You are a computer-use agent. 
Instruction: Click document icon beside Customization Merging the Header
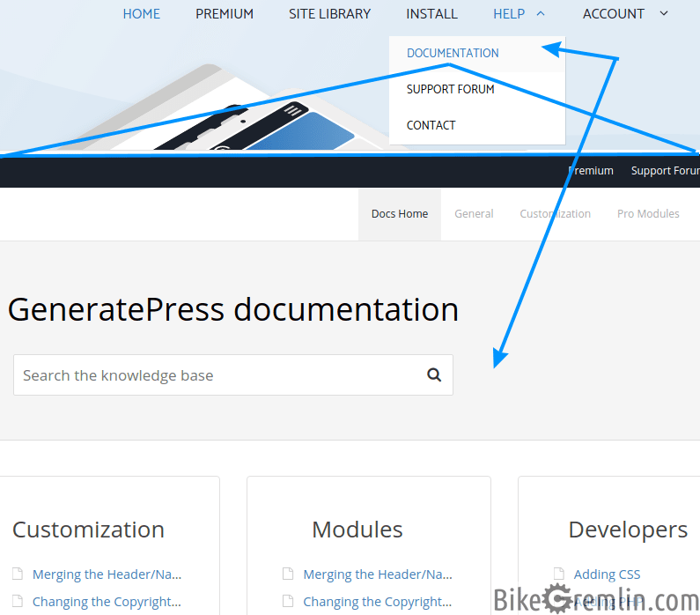[18, 574]
